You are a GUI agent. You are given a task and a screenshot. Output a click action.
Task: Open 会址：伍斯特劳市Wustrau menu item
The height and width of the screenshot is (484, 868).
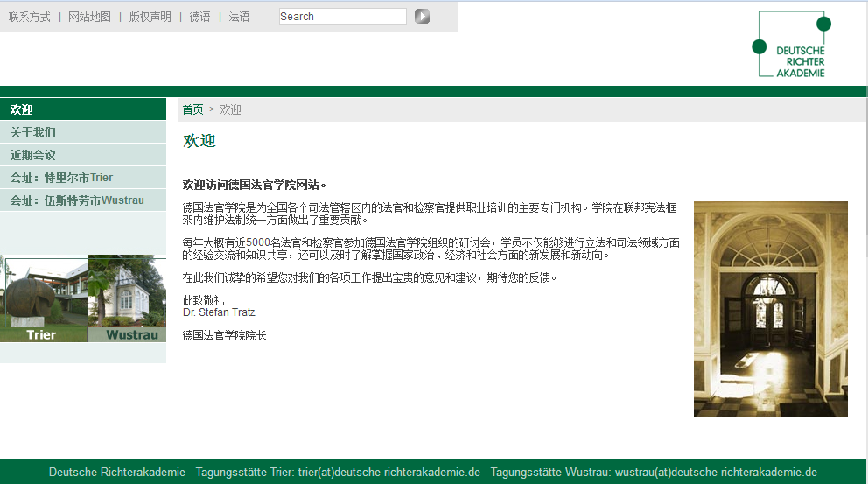pos(77,200)
